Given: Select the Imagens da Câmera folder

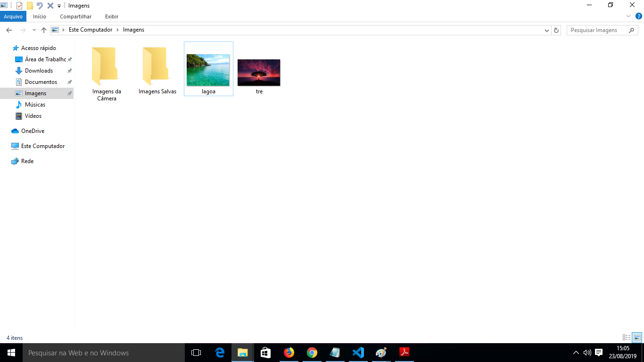Looking at the screenshot, I should pos(107,73).
